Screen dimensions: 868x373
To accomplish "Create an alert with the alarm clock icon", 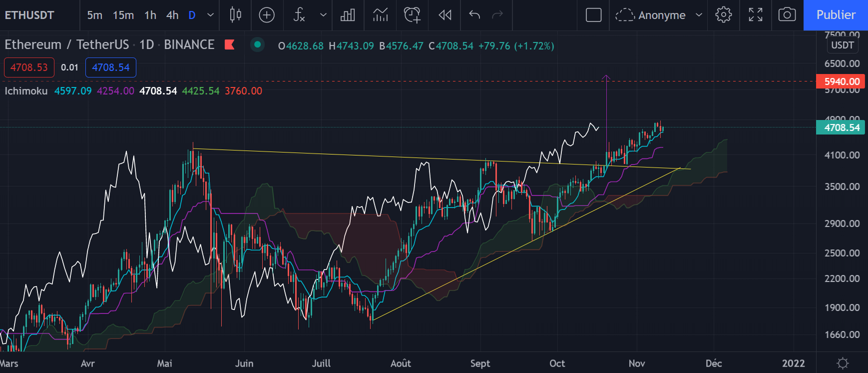I will tap(412, 15).
